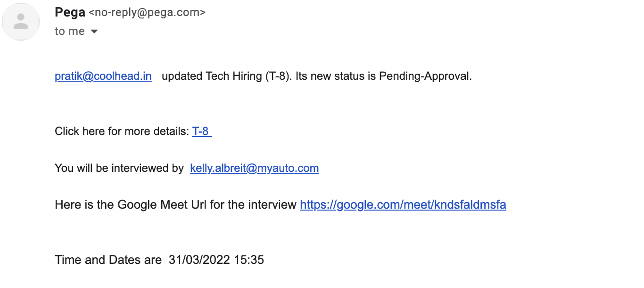Click the no-reply@pega.com sender address
Screen dimensions: 644x288
147,13
